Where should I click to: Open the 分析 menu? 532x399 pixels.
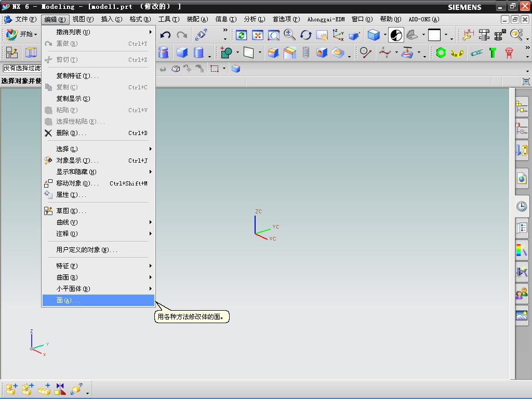coord(255,19)
